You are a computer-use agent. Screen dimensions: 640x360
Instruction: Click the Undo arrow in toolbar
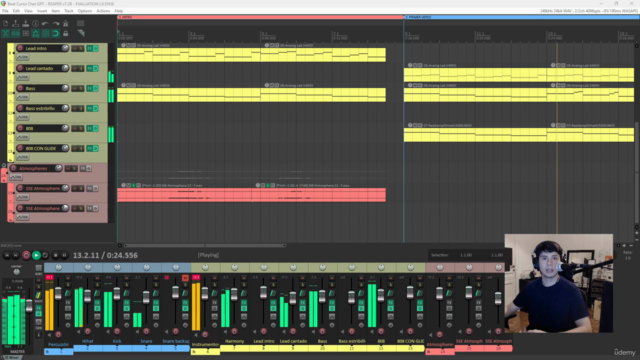click(45, 24)
